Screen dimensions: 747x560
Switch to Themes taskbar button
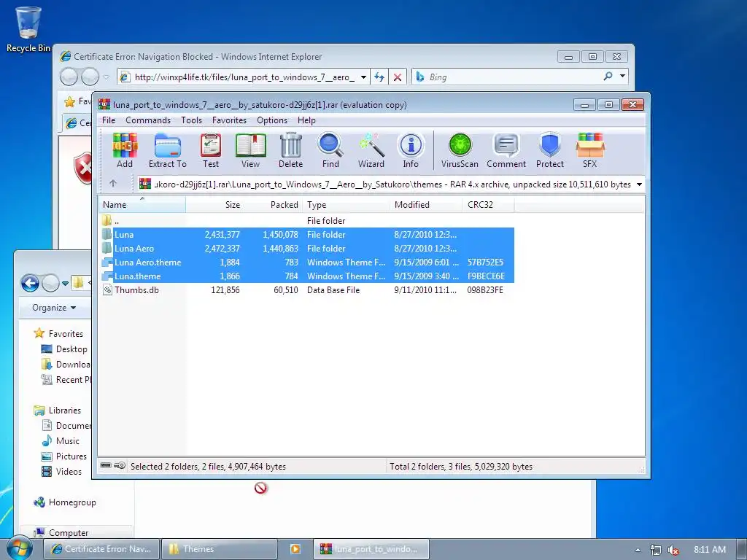pos(220,549)
